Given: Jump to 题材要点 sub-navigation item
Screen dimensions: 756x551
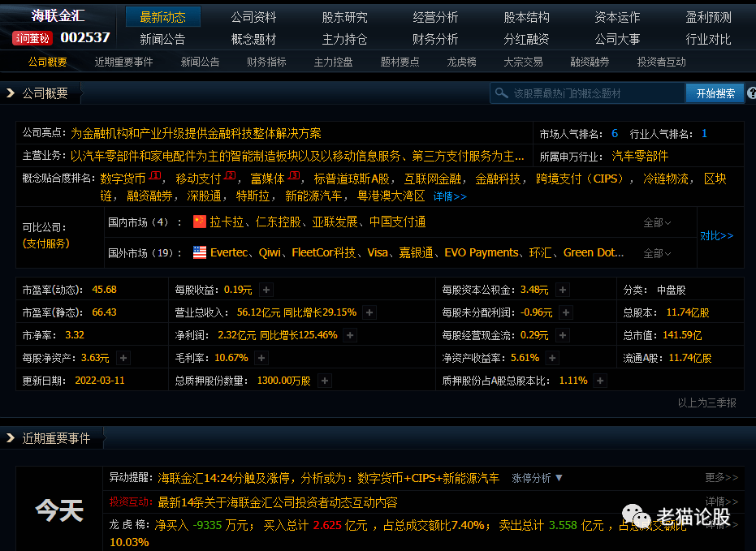Looking at the screenshot, I should pyautogui.click(x=400, y=62).
